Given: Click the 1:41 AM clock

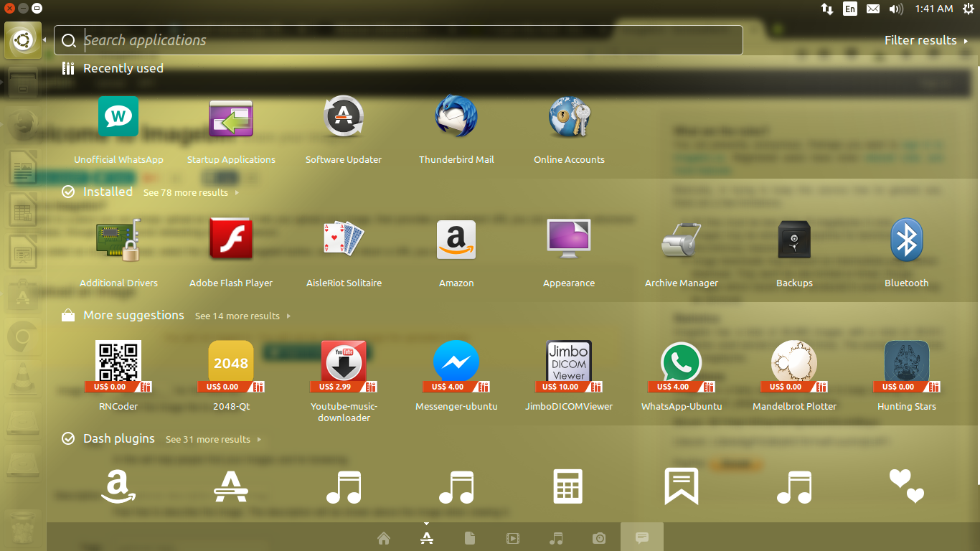Looking at the screenshot, I should tap(934, 9).
